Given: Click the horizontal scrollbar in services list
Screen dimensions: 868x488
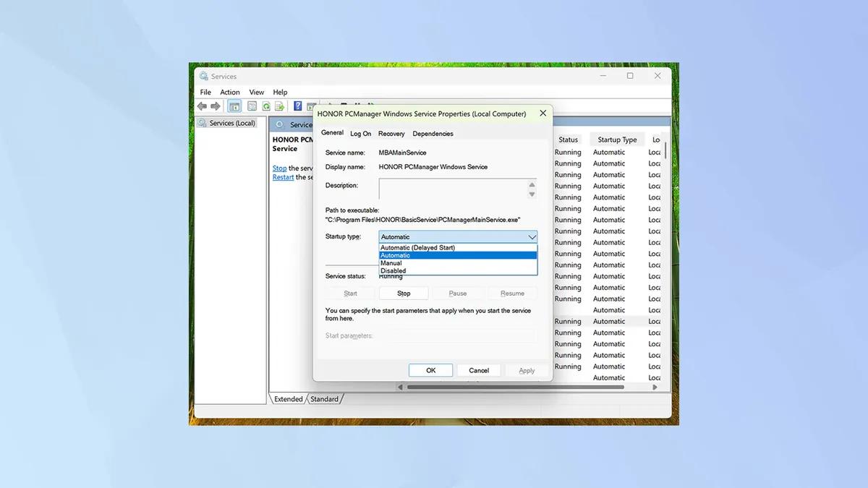Looking at the screenshot, I should [515, 388].
